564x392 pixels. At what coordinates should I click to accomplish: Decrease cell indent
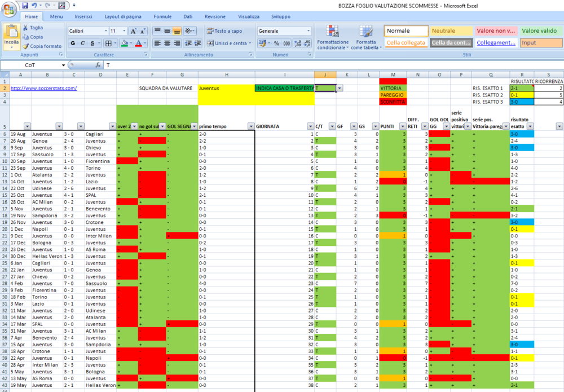(188, 43)
